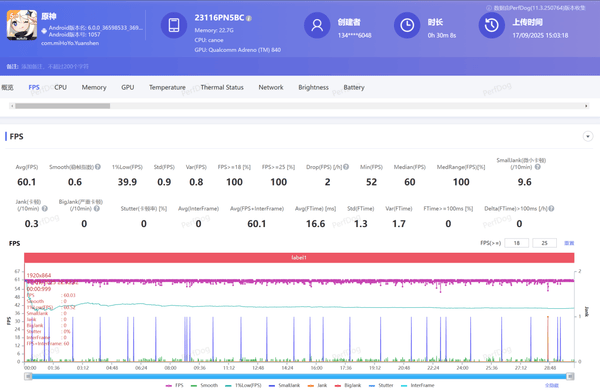Click info icon next to 23116PN5BC
The width and height of the screenshot is (600, 390).
[249, 18]
